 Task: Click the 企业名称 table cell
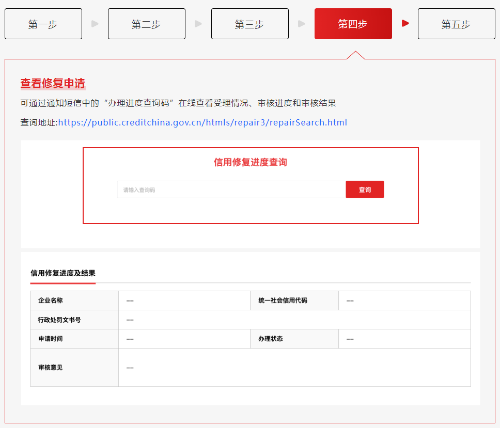click(74, 300)
